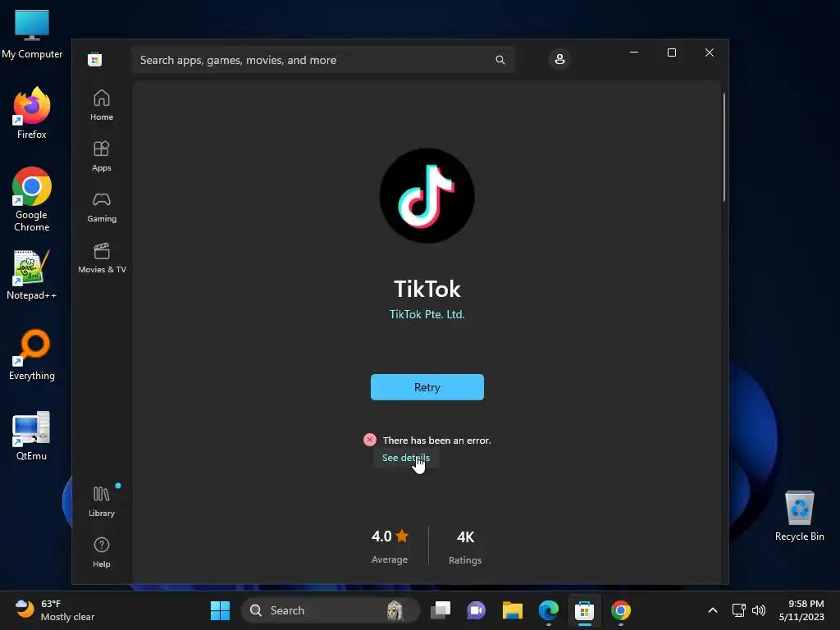Open the user account profile icon

click(559, 59)
